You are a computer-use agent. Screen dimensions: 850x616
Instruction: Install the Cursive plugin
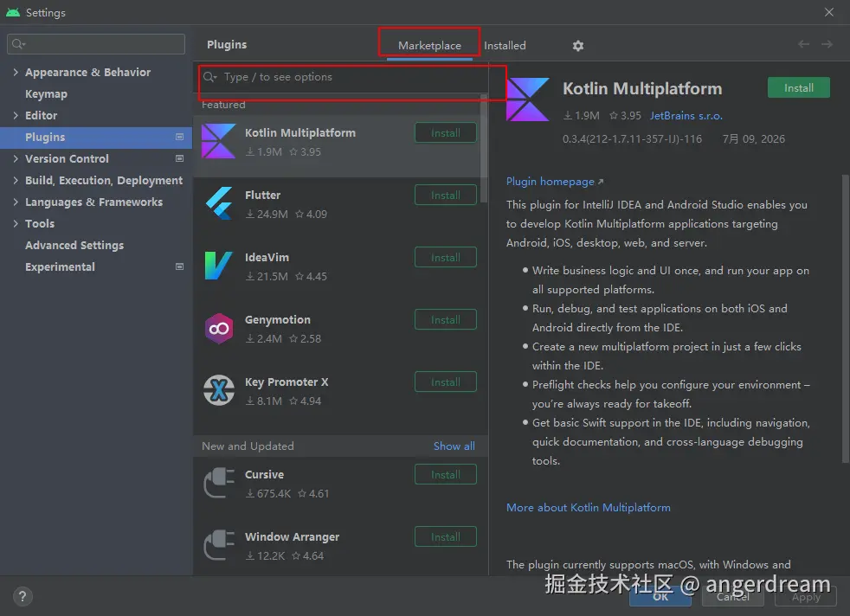coord(446,475)
